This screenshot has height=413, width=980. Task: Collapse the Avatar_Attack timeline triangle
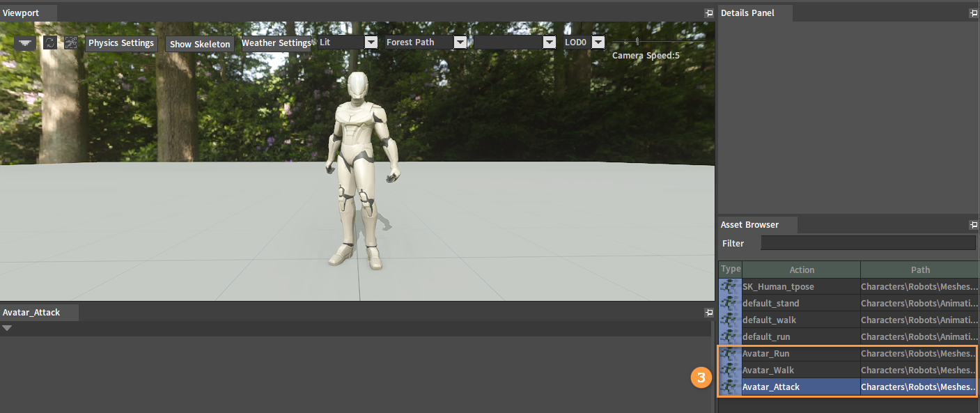7,328
